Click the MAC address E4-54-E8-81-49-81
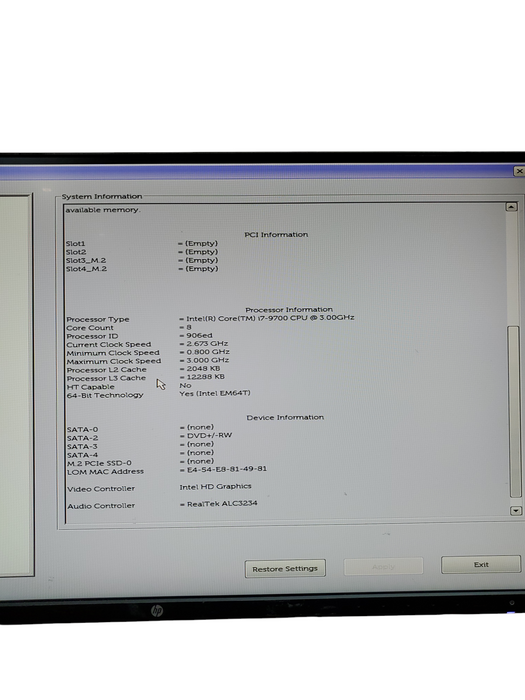 coord(227,469)
